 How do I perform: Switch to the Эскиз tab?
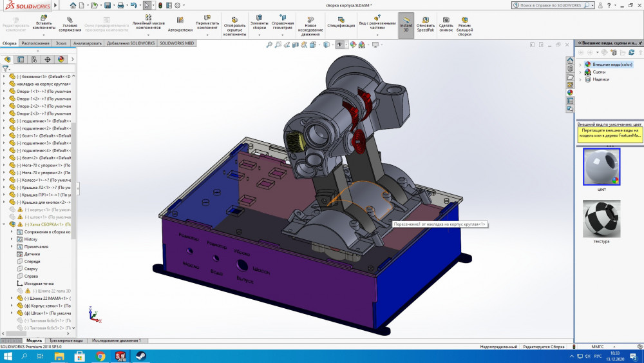61,43
